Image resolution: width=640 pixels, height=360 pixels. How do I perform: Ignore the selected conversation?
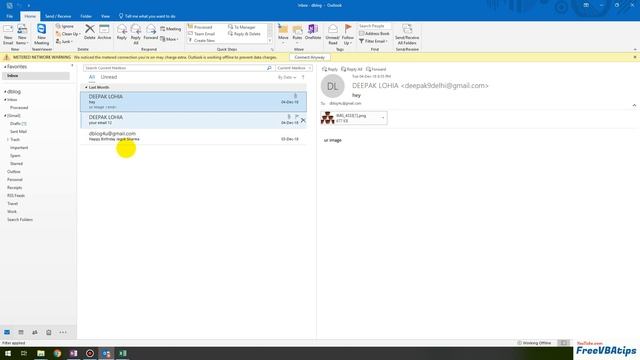coord(65,27)
